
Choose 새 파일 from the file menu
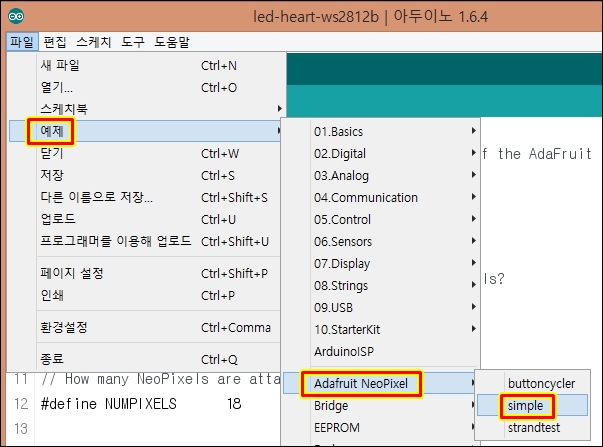144,65
